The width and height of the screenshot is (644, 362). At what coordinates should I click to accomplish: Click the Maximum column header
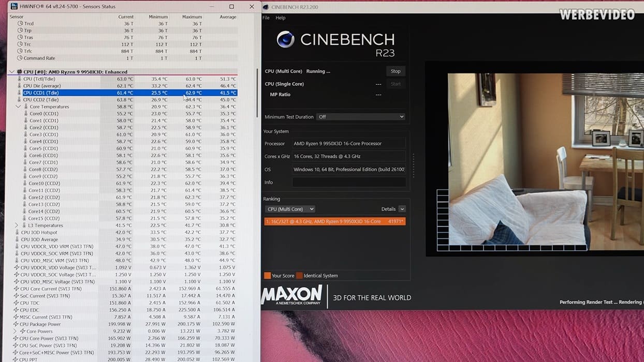pyautogui.click(x=192, y=17)
